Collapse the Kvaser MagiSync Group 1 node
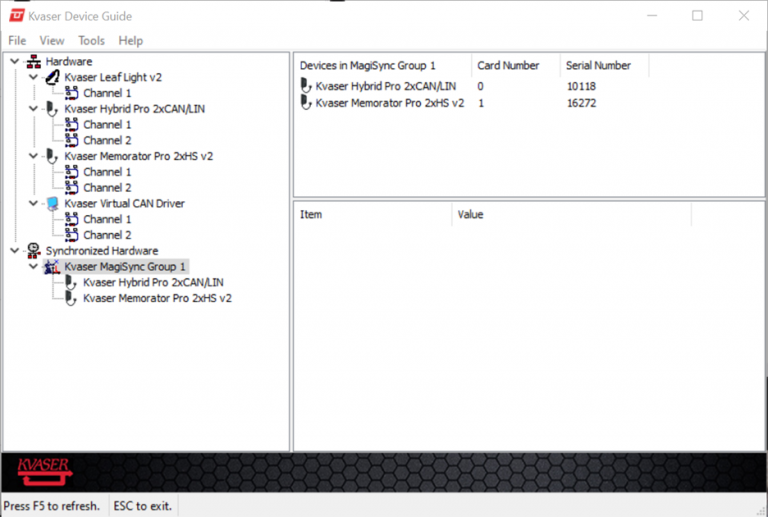 click(x=33, y=267)
